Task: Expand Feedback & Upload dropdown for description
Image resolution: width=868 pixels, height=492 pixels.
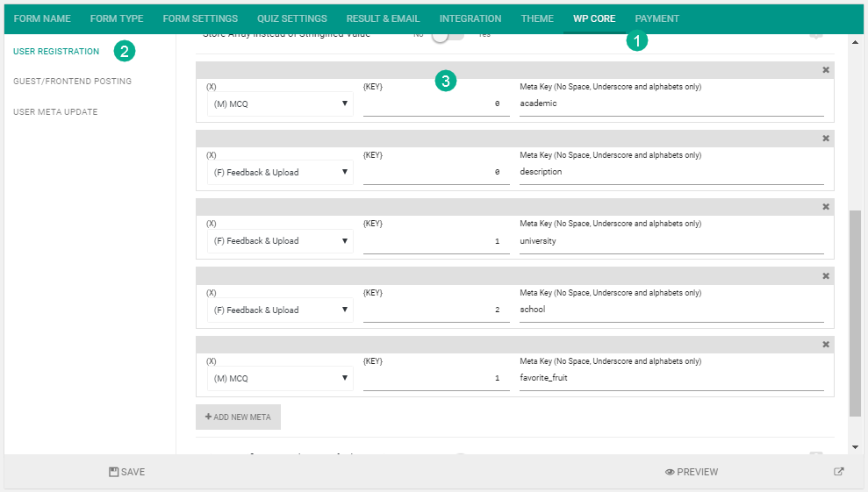Action: click(280, 172)
